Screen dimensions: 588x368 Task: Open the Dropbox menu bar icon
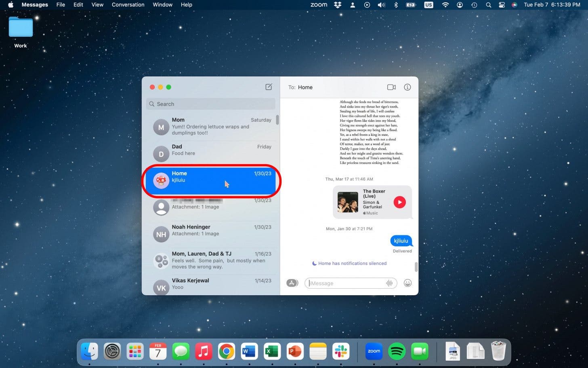pos(337,5)
